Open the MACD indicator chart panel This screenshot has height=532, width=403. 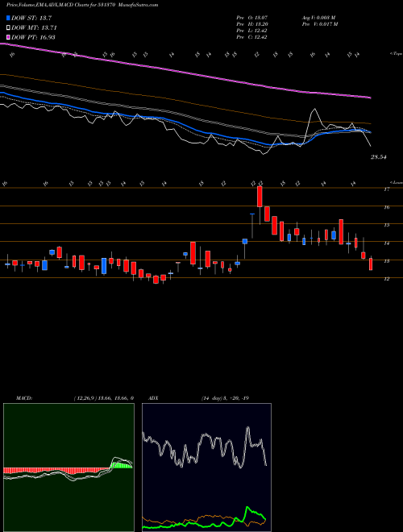click(x=69, y=468)
